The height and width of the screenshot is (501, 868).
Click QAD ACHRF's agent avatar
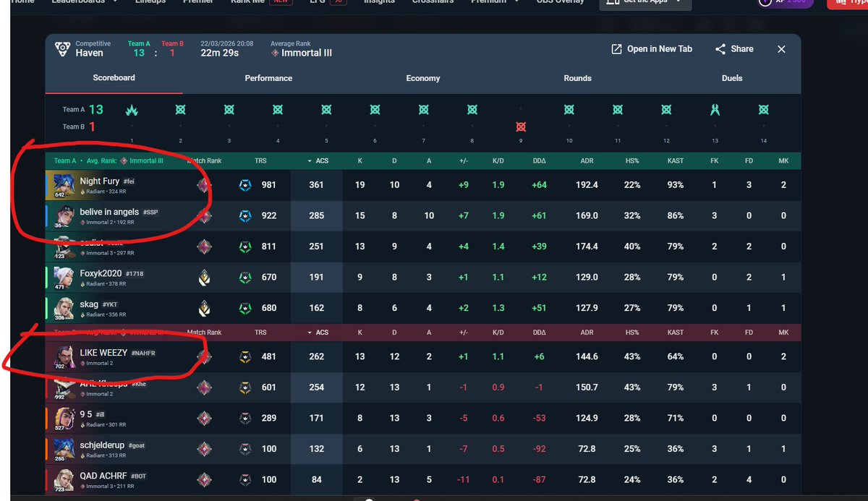coord(64,479)
